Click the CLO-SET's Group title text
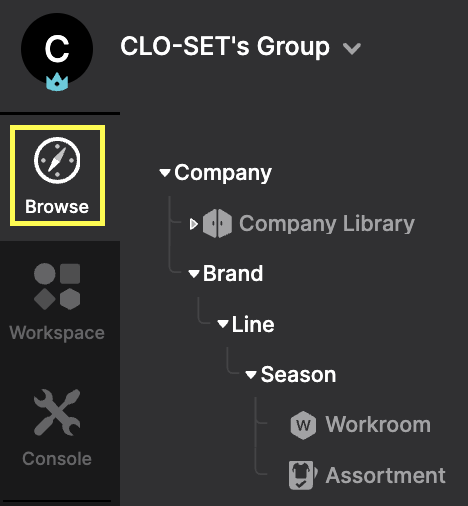This screenshot has width=468, height=506. tap(225, 47)
